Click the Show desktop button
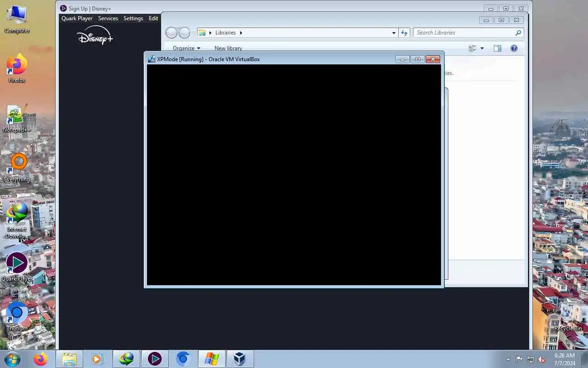This screenshot has height=368, width=588. tap(584, 359)
